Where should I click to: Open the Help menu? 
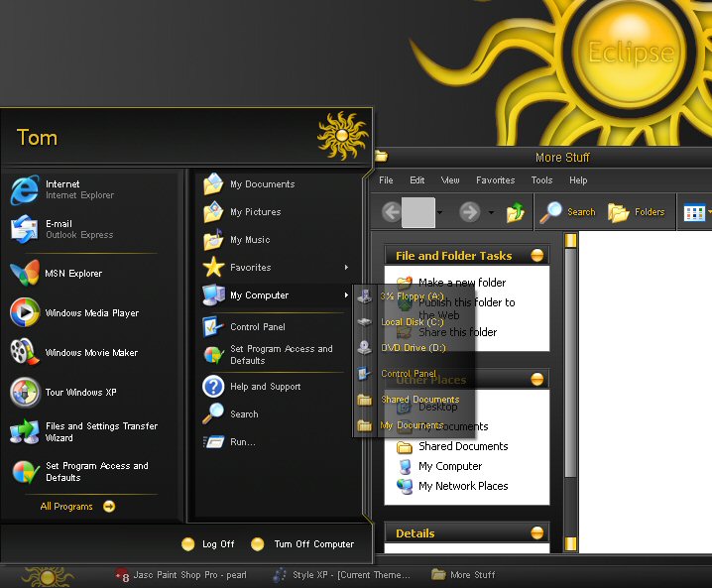coord(578,180)
